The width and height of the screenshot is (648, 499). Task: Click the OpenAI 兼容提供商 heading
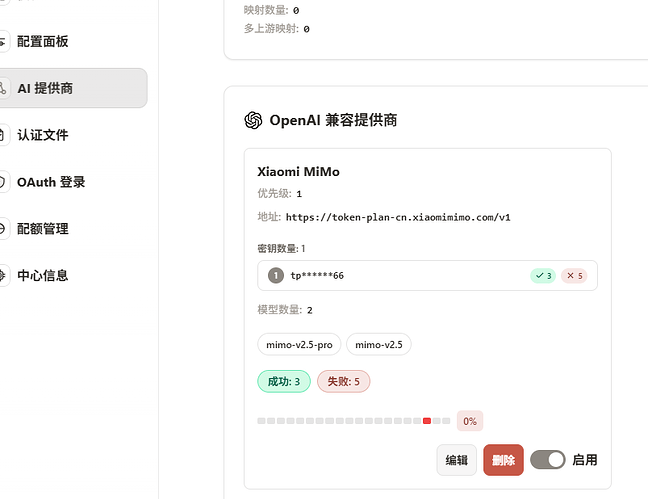pyautogui.click(x=333, y=120)
